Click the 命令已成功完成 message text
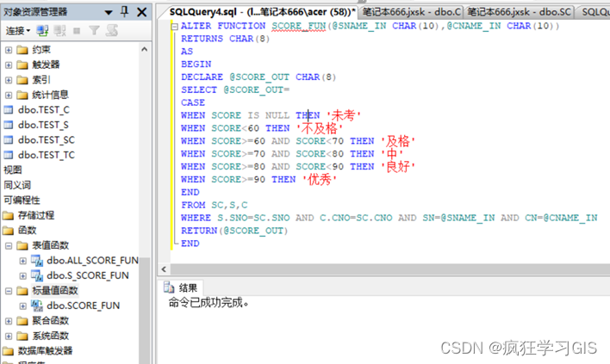The width and height of the screenshot is (610, 364). coord(209,303)
